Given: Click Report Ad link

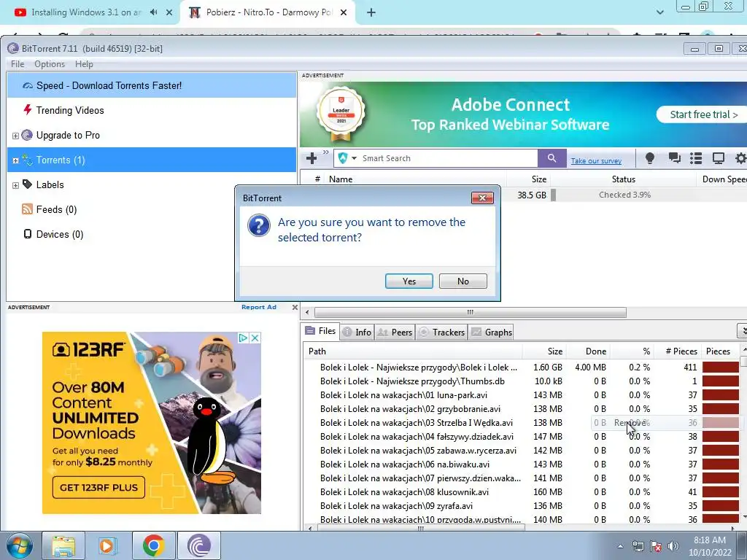Looking at the screenshot, I should 259,307.
